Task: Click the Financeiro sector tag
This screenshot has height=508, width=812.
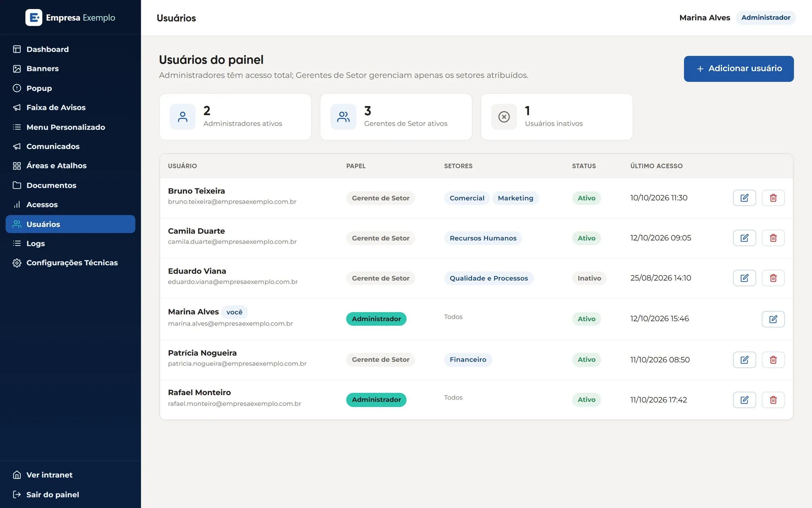Action: point(468,360)
